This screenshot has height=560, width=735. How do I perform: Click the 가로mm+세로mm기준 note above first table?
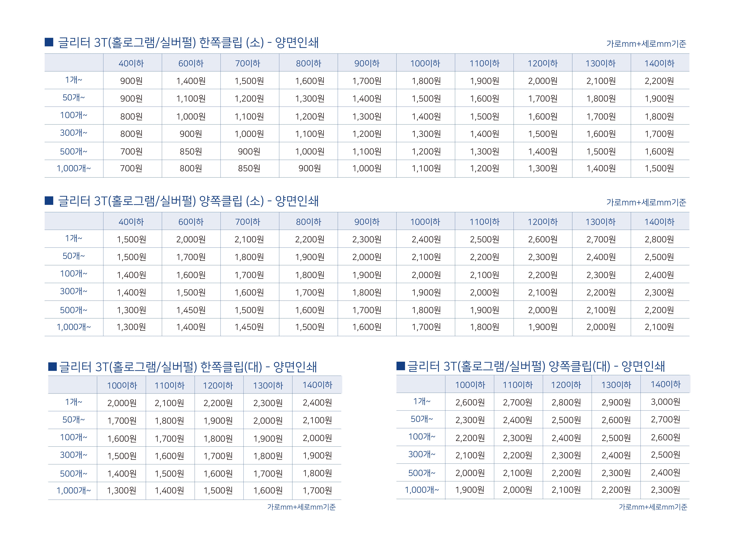coord(646,44)
